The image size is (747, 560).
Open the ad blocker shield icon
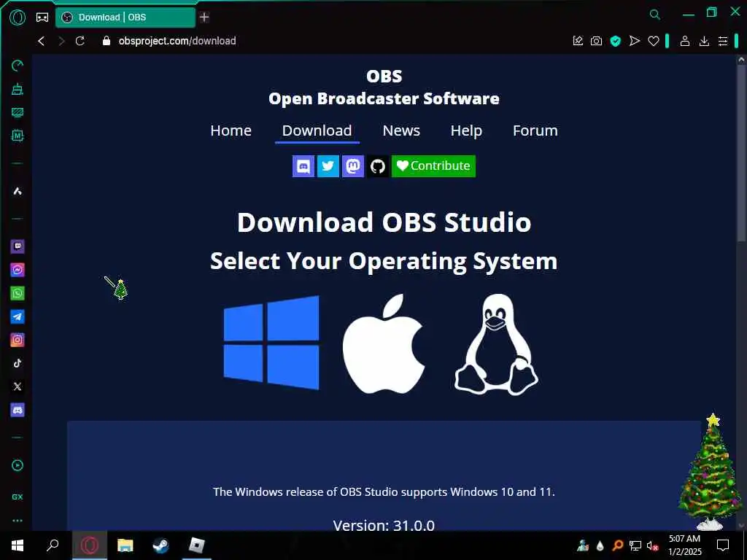click(616, 42)
